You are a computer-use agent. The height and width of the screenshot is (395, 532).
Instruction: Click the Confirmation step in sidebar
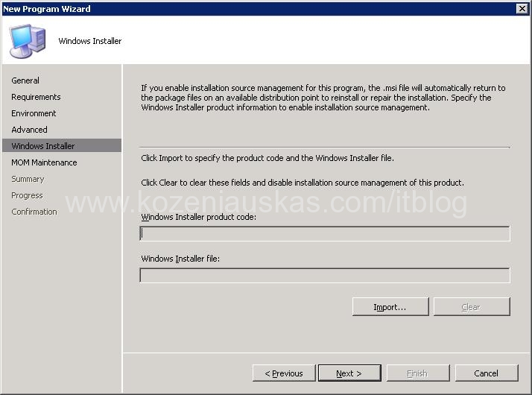click(x=34, y=212)
